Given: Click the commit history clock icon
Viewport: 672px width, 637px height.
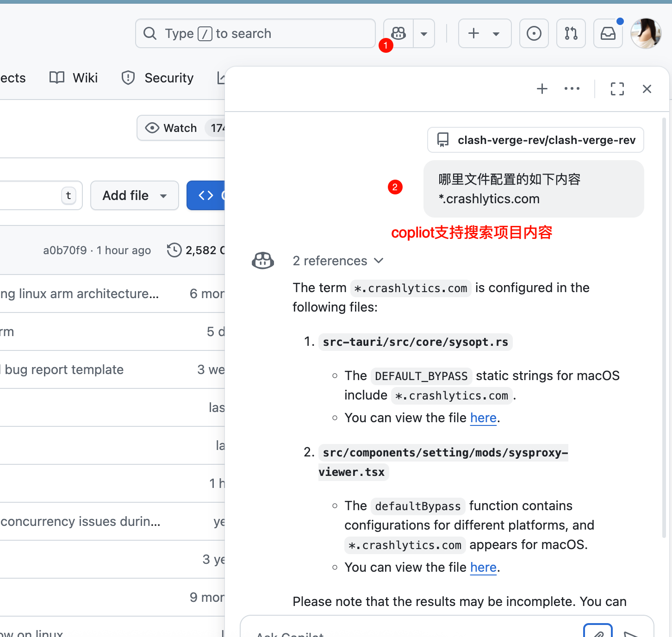Looking at the screenshot, I should tap(174, 250).
